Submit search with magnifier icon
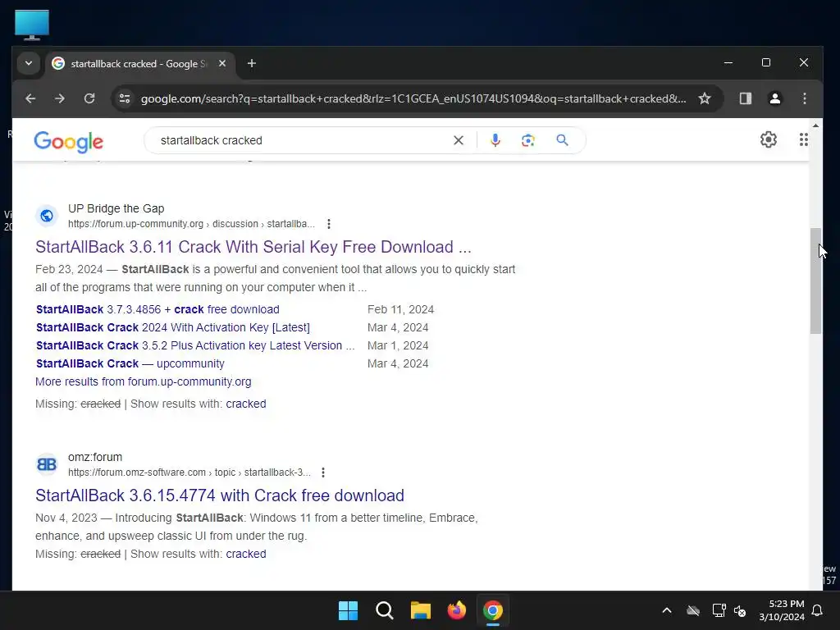Screen dimensions: 840x630 coord(562,140)
